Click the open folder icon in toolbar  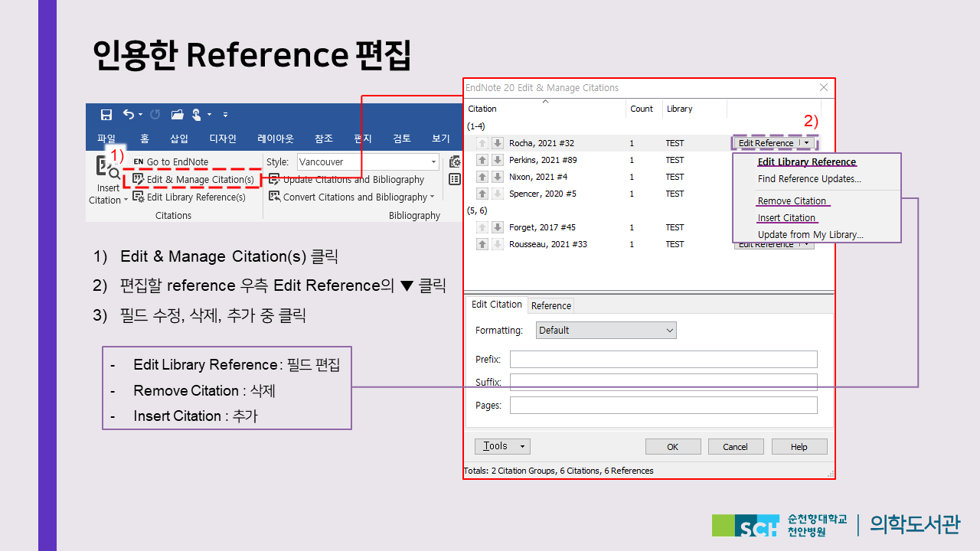coord(178,115)
